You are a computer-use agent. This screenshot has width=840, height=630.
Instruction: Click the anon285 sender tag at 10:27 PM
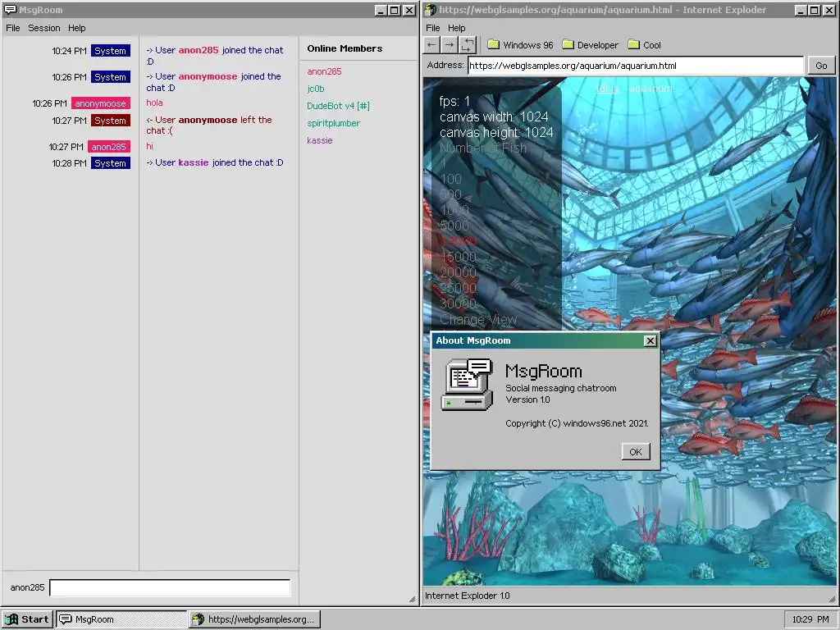tap(109, 147)
